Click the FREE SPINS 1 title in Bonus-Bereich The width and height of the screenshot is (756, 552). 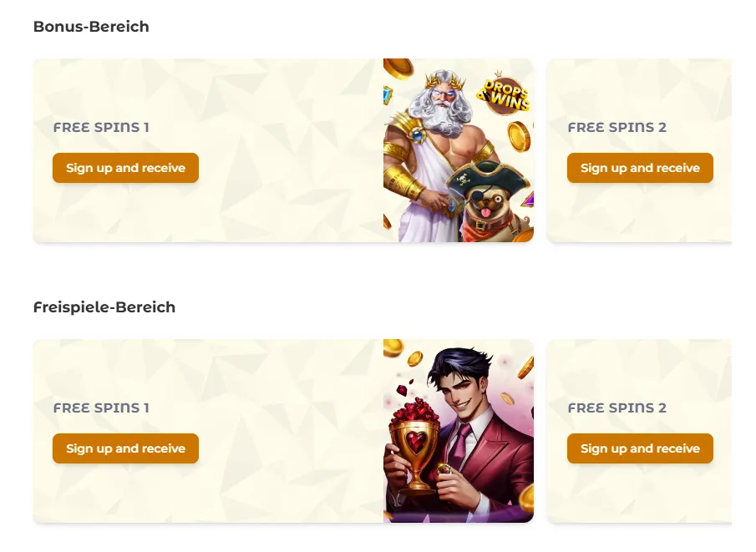101,127
